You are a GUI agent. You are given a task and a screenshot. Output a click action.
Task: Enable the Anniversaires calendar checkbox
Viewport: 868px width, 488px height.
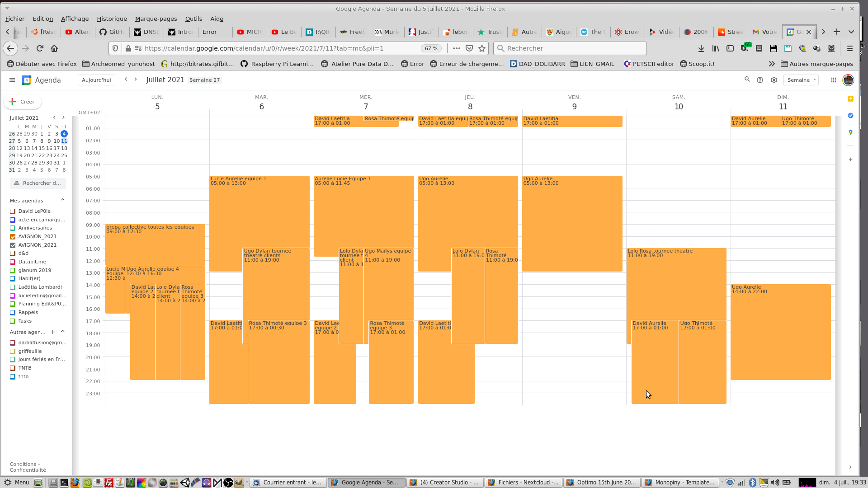13,228
